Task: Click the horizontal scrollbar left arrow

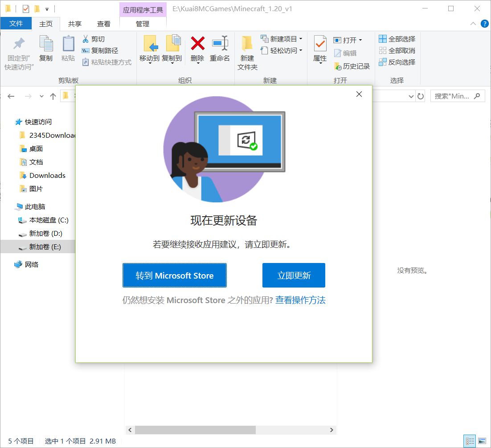Action: click(x=130, y=430)
